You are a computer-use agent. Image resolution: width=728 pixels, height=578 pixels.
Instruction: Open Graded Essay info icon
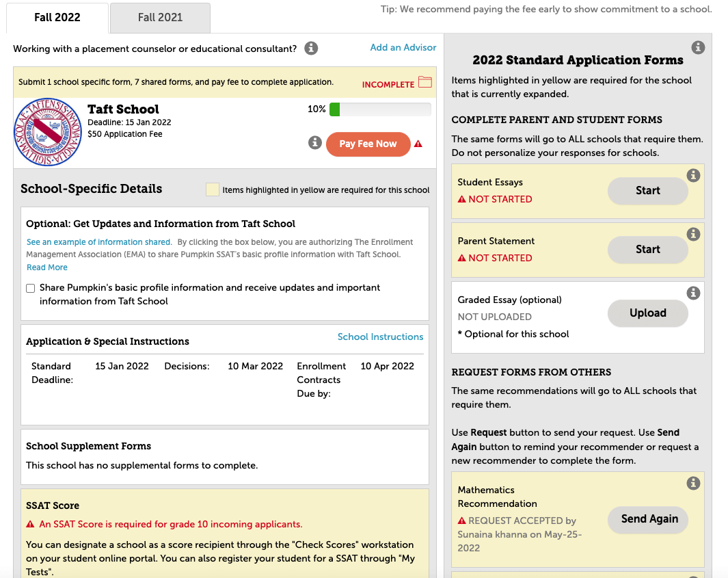point(693,293)
